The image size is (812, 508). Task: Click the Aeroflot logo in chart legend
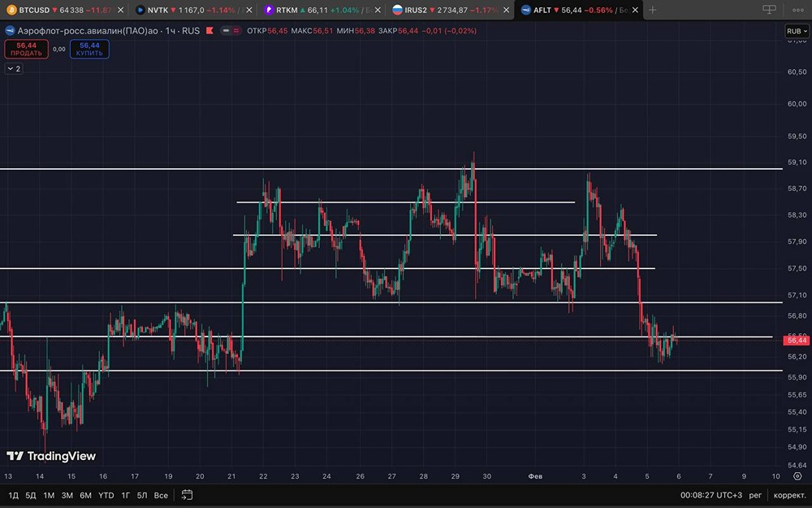pyautogui.click(x=10, y=31)
